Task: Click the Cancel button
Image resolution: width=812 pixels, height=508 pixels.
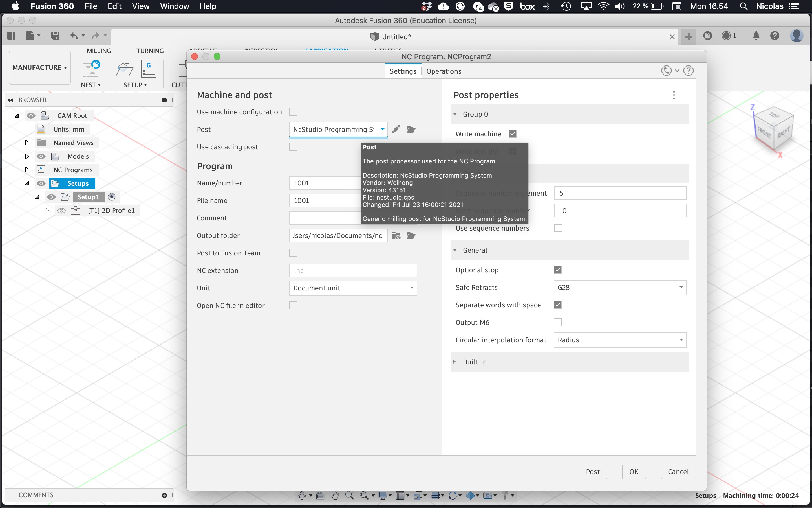Action: [x=678, y=472]
